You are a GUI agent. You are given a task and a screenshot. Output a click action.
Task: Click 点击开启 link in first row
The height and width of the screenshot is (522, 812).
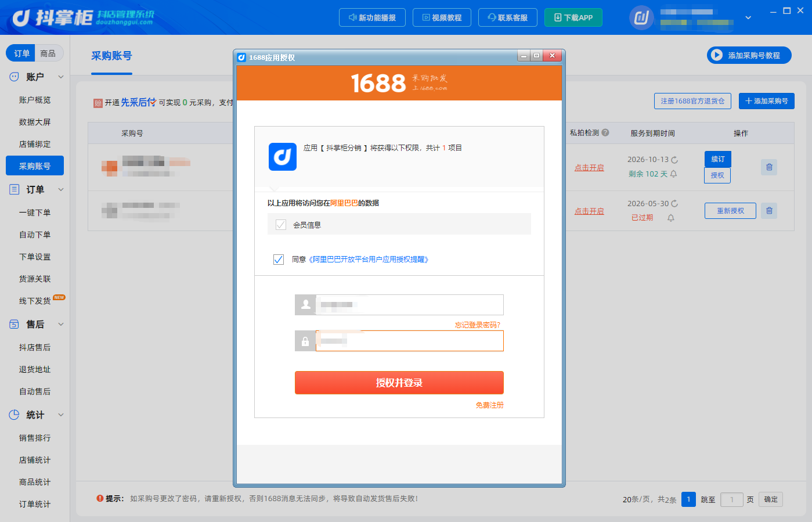pos(589,167)
